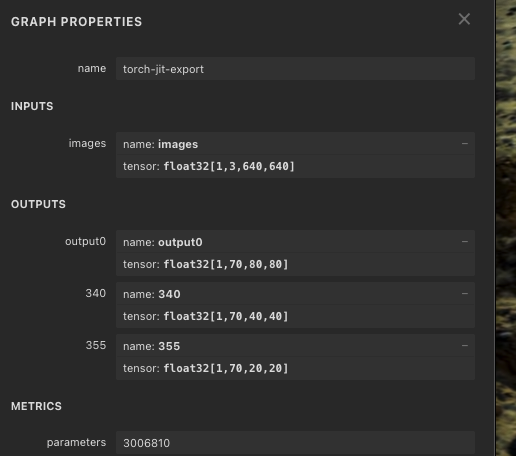Screen dimensions: 516x456
Task: Click tensor float32[1,3,640,640] value
Action: click(229, 166)
